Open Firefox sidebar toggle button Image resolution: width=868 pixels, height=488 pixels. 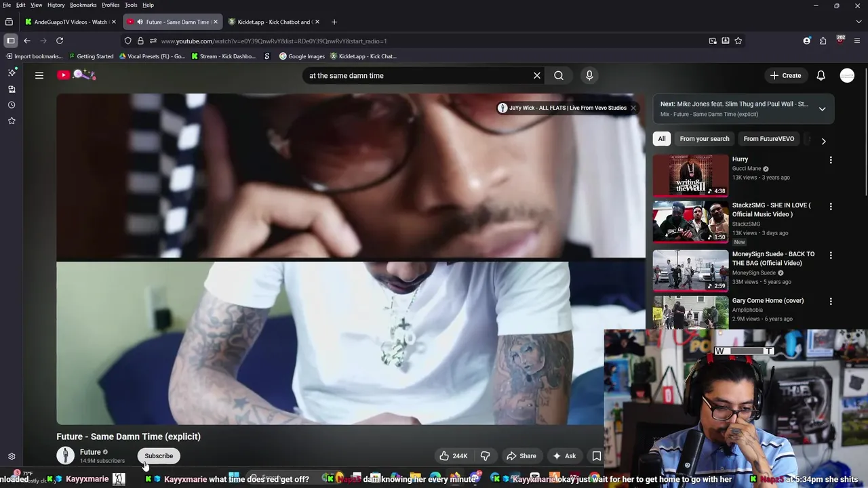coord(10,41)
